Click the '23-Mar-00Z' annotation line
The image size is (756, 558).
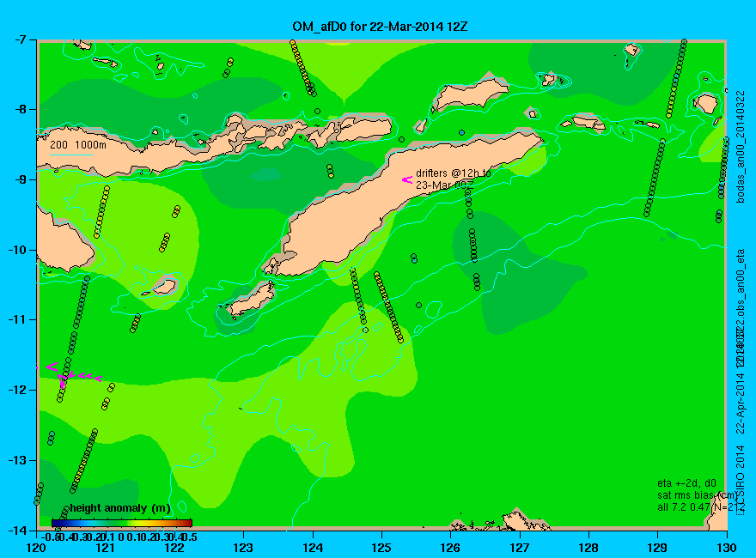pyautogui.click(x=444, y=185)
